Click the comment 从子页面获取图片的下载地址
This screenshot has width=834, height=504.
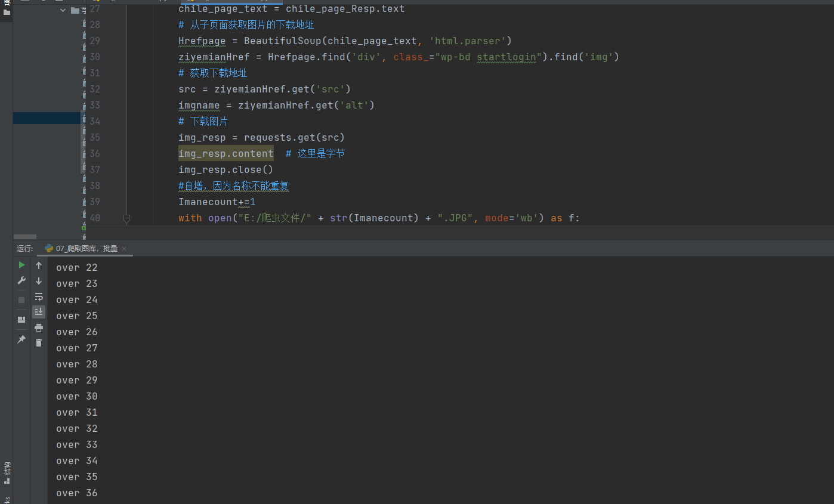coord(246,25)
